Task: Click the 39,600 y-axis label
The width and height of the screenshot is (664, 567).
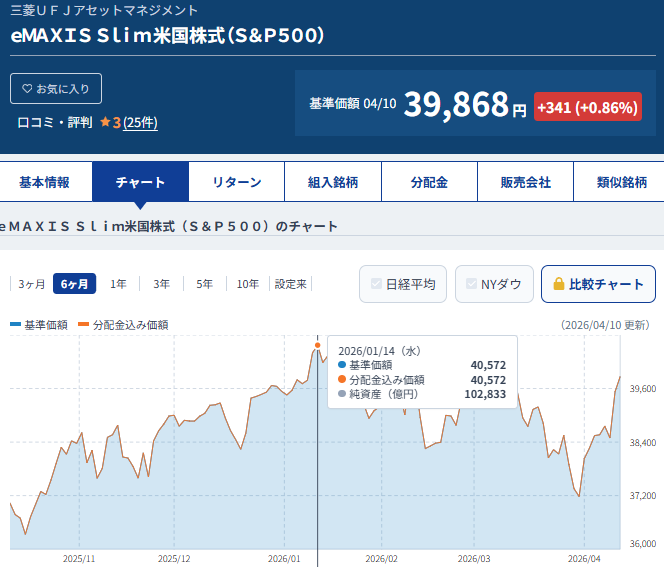Action: 643,389
